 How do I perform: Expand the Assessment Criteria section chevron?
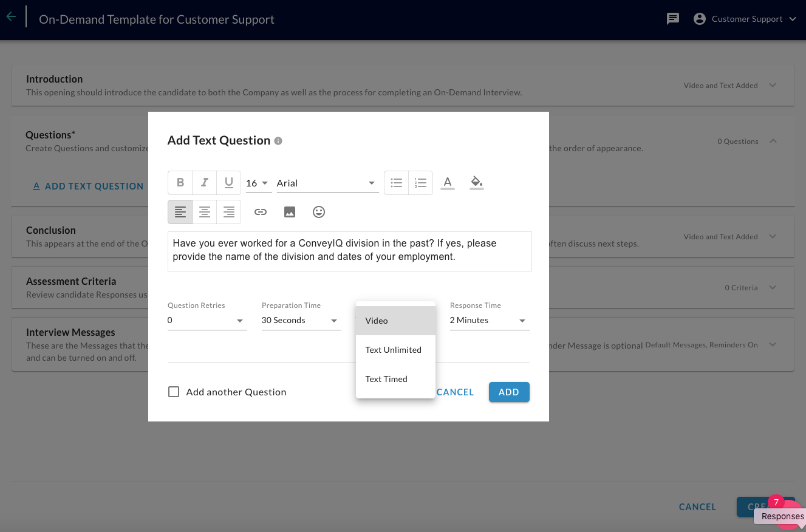[773, 287]
